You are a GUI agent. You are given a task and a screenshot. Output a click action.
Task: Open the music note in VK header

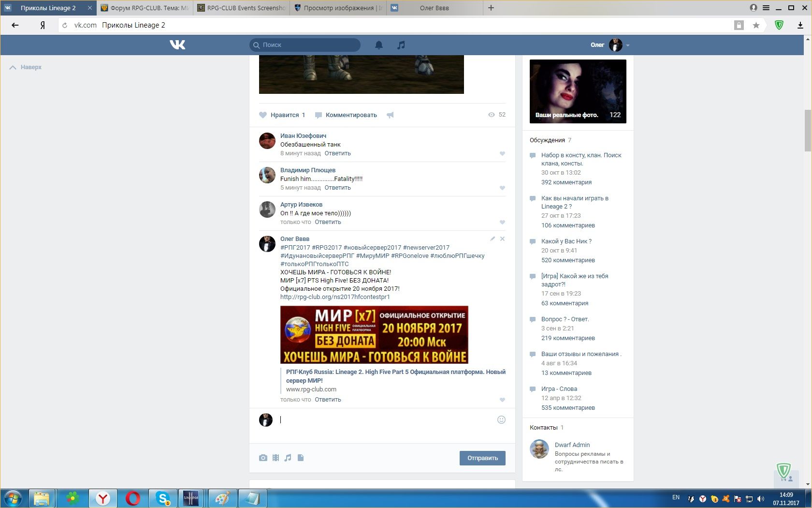pyautogui.click(x=401, y=45)
